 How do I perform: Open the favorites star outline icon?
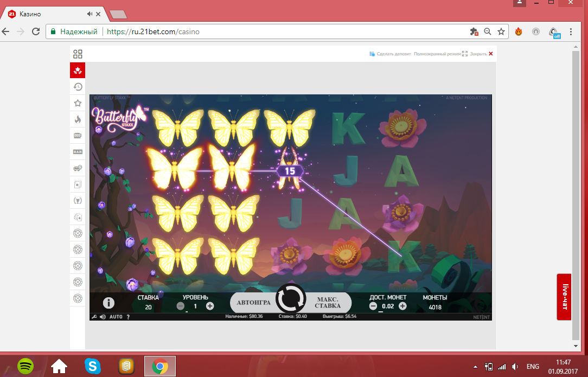(x=78, y=103)
